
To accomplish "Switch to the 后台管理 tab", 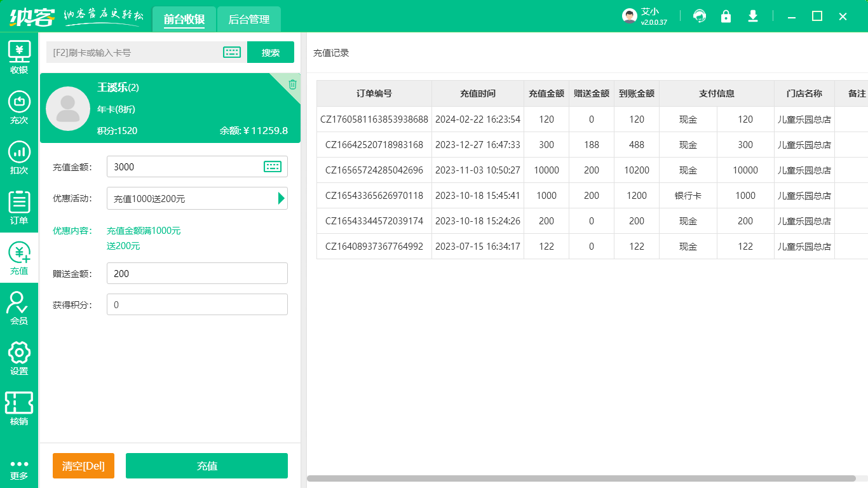I will point(248,20).
